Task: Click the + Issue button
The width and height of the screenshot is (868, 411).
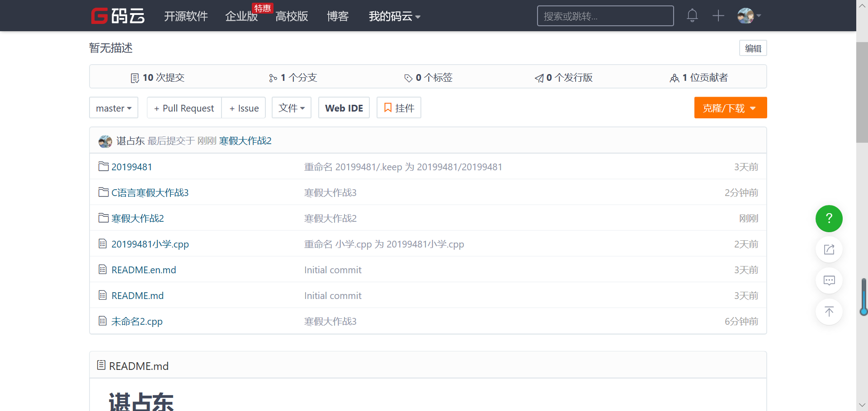Action: pyautogui.click(x=244, y=108)
